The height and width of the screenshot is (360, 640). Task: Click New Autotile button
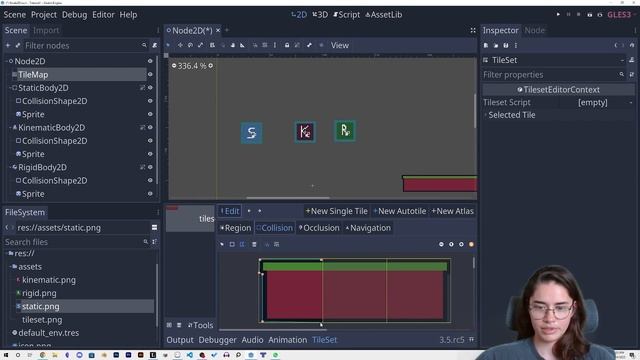pyautogui.click(x=400, y=211)
